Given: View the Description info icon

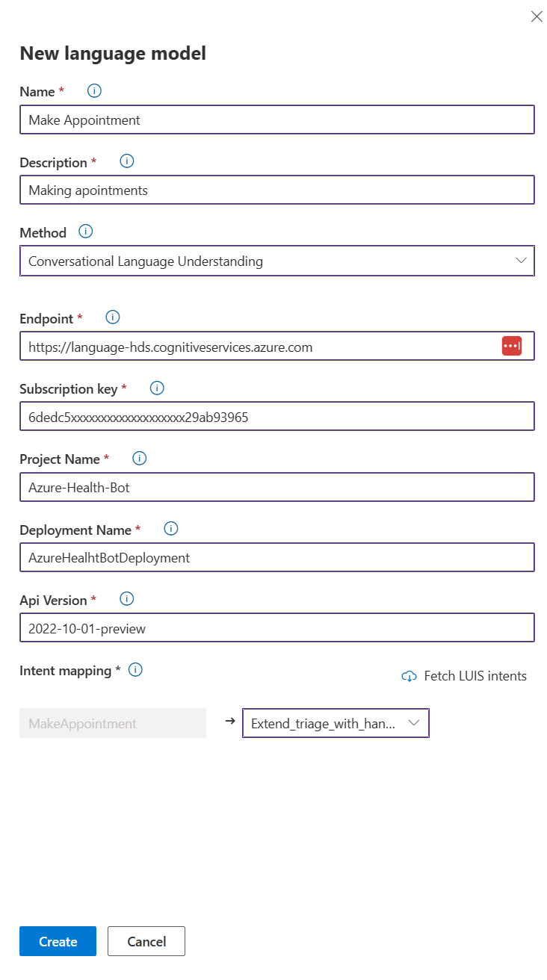Looking at the screenshot, I should 126,161.
